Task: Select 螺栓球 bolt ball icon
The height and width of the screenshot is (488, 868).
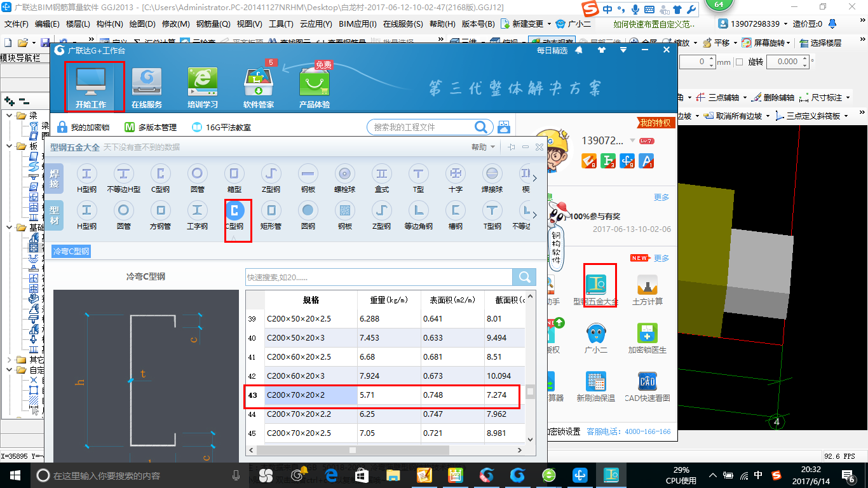Action: 345,173
